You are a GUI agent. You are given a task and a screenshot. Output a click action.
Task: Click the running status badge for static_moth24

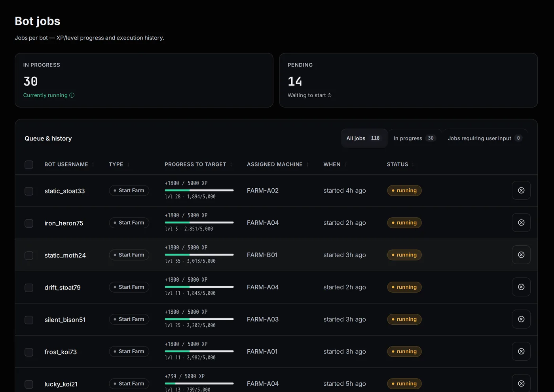coord(404,255)
